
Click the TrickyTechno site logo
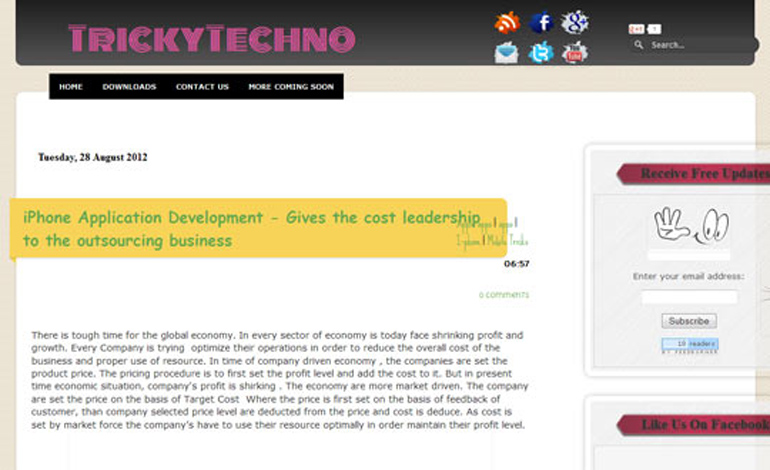coord(212,39)
